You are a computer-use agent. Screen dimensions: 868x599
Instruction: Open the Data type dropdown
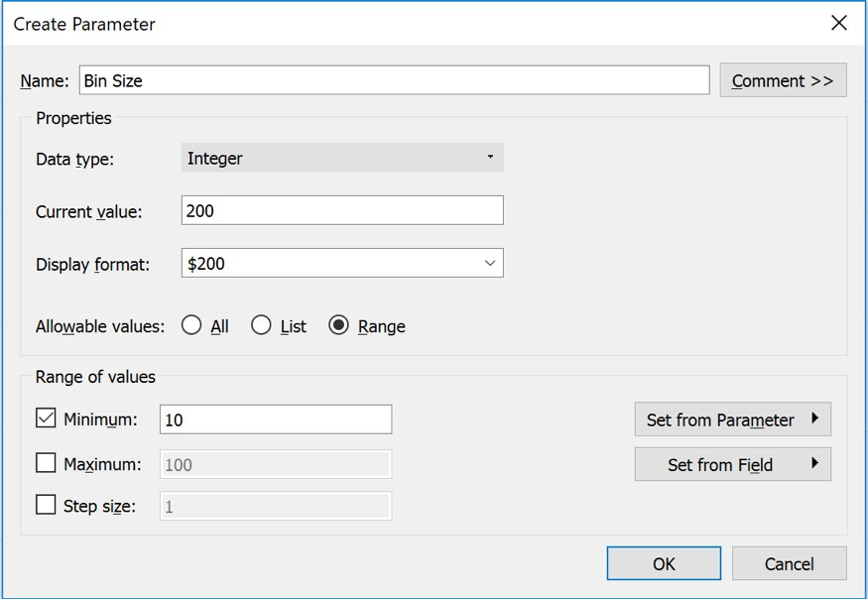[341, 157]
